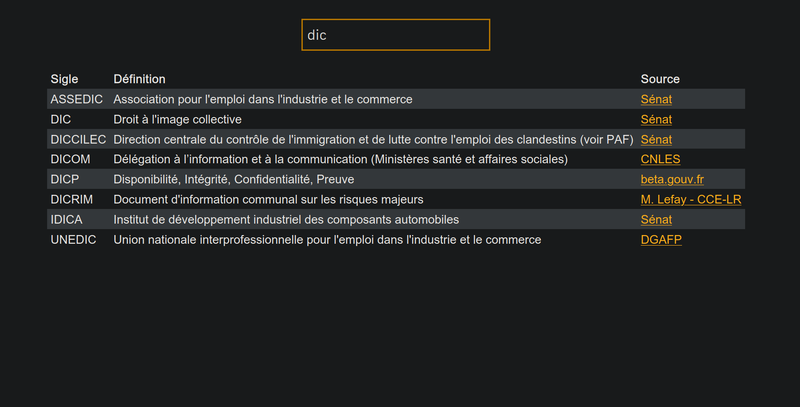The height and width of the screenshot is (407, 800).
Task: Select the DICP acronym cell
Action: (x=66, y=179)
